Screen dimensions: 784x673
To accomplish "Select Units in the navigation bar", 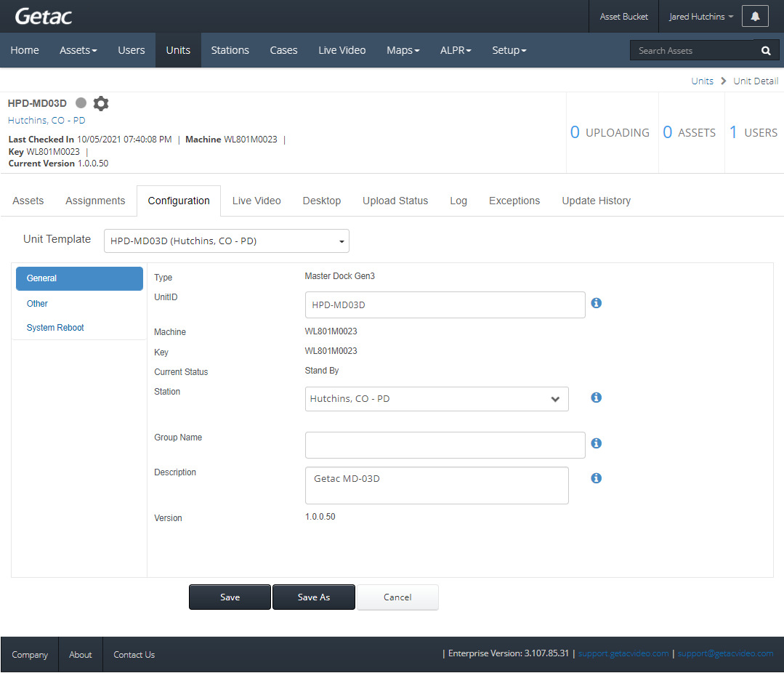I will pos(178,50).
